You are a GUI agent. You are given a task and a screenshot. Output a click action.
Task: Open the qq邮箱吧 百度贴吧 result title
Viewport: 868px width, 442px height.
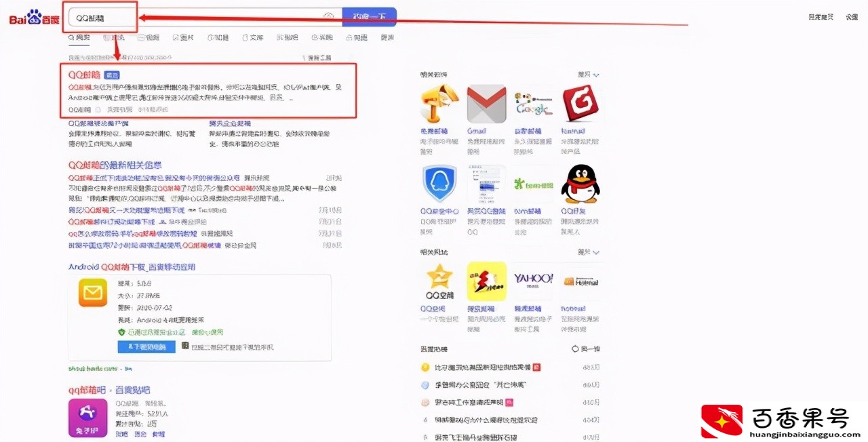(109, 390)
